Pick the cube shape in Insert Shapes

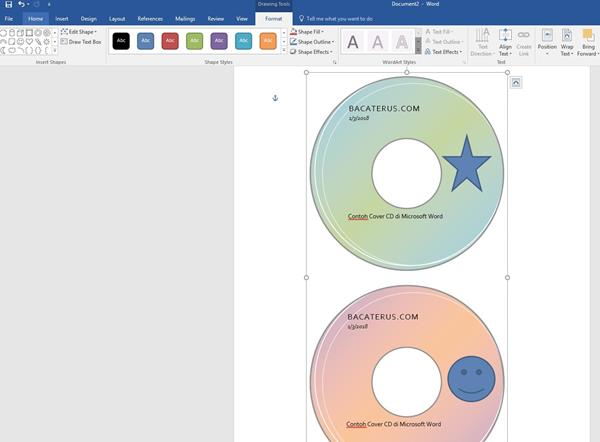coord(21,33)
